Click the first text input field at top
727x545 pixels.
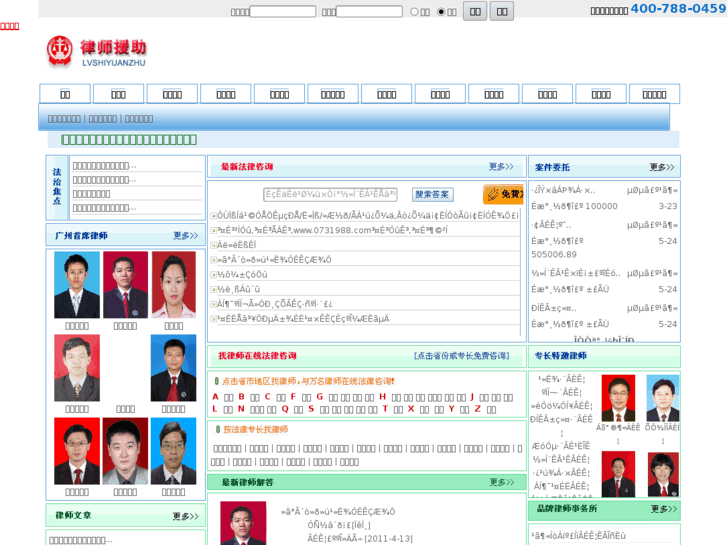click(283, 12)
